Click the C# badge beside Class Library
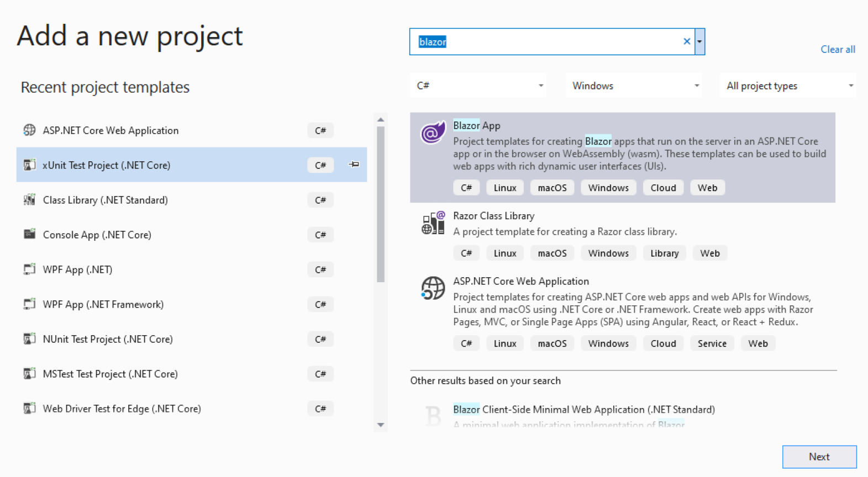The width and height of the screenshot is (868, 477). coord(320,200)
